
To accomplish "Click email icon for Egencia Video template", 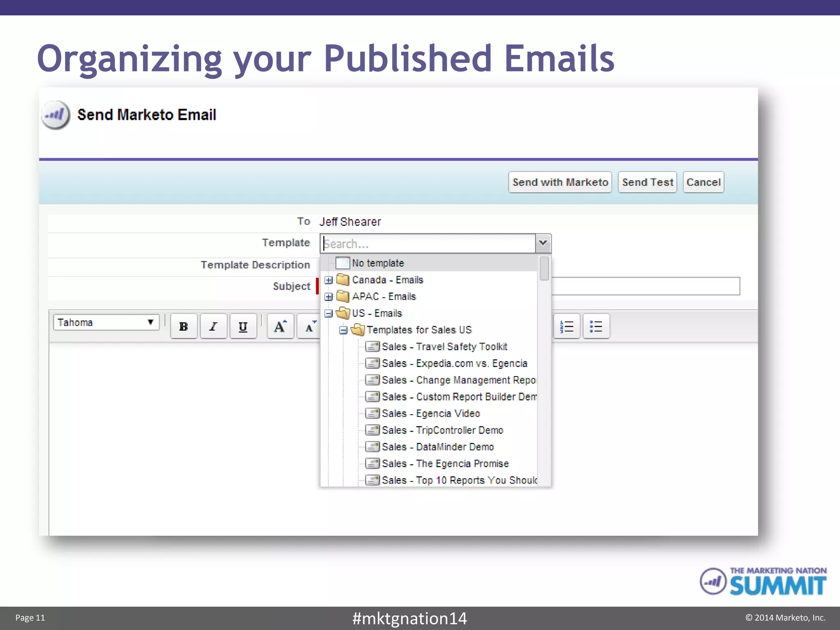I will (372, 413).
